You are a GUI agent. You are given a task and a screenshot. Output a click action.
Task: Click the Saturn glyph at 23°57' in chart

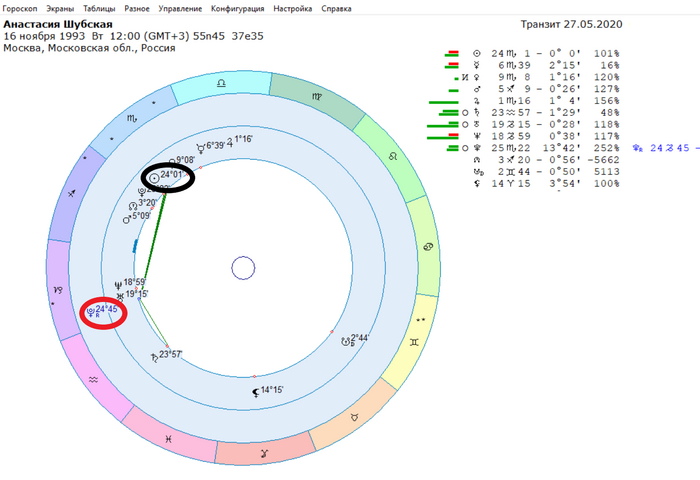coord(154,358)
